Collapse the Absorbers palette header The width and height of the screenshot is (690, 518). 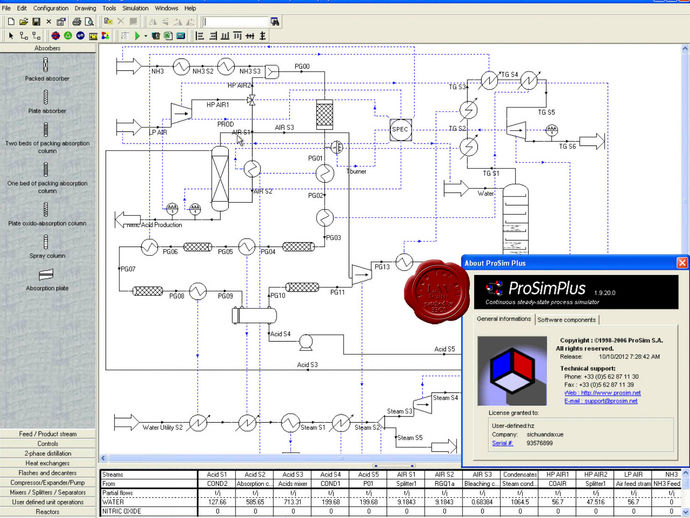(48, 48)
